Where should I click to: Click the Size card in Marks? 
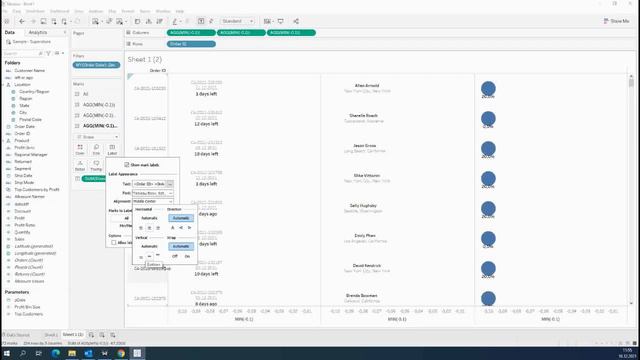click(96, 149)
